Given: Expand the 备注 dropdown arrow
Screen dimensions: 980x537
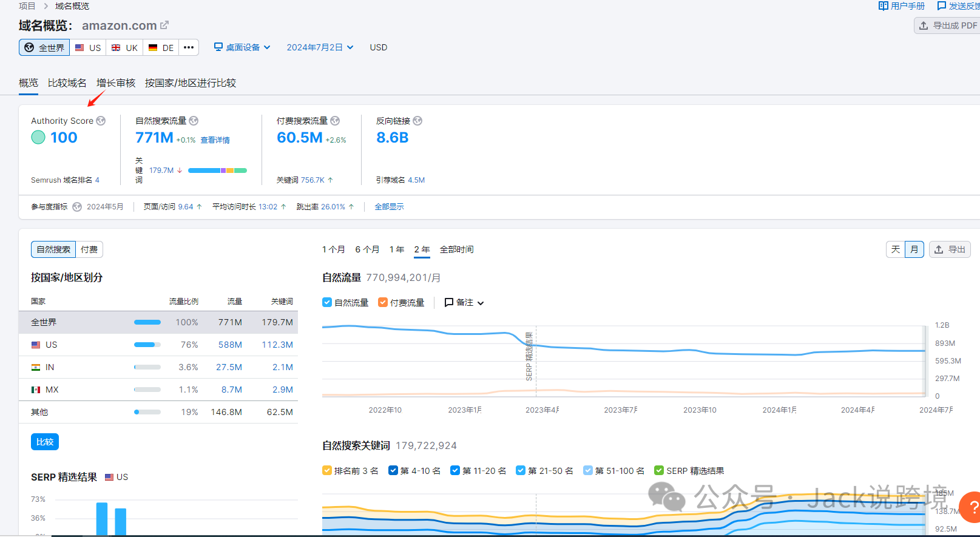Looking at the screenshot, I should tap(481, 303).
